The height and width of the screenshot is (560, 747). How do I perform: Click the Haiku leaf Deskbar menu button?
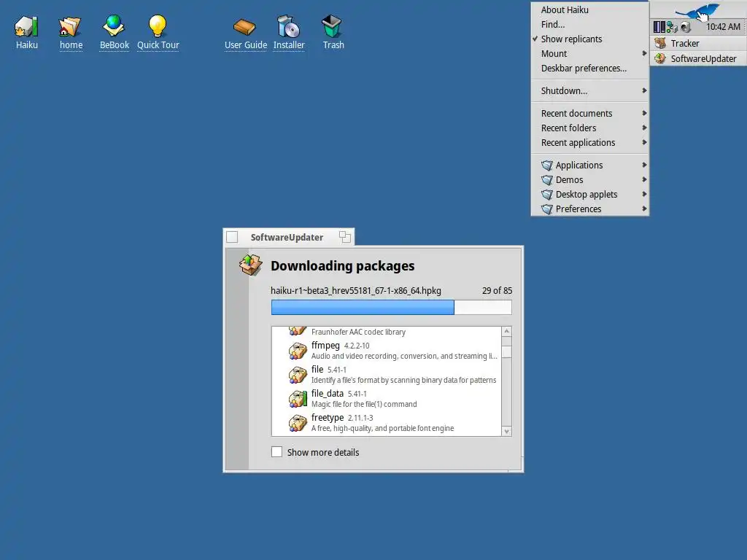click(x=698, y=10)
